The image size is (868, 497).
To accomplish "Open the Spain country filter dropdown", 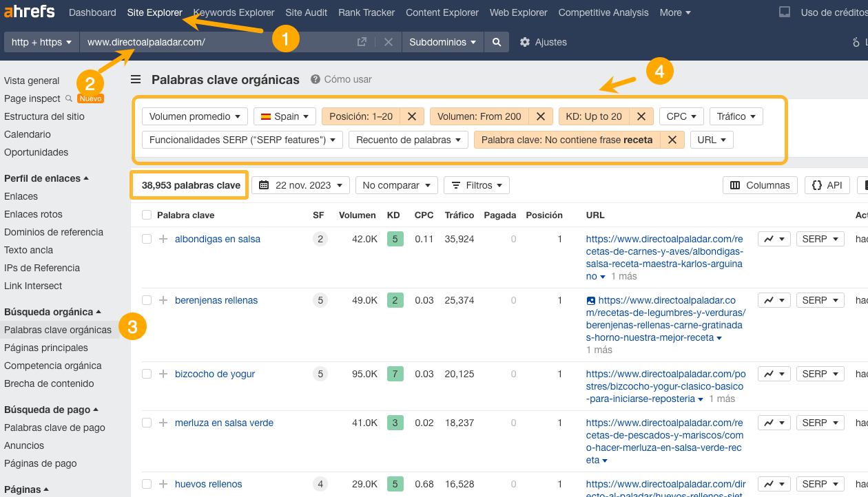I will pyautogui.click(x=284, y=116).
